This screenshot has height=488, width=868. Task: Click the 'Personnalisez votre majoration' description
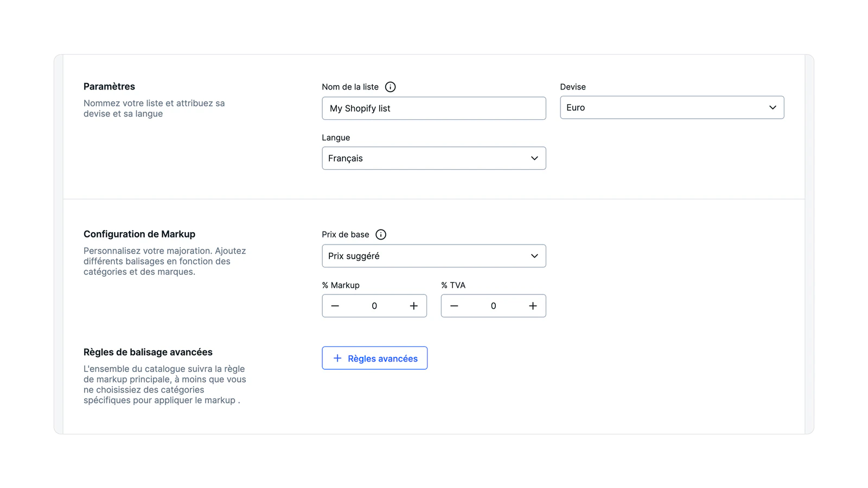(x=165, y=261)
